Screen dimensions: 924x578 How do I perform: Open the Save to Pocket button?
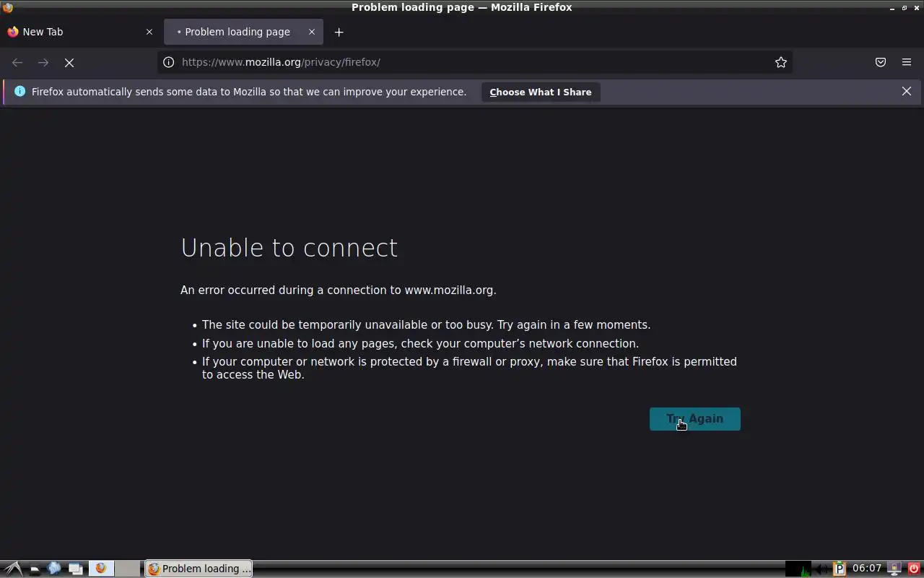pos(881,62)
